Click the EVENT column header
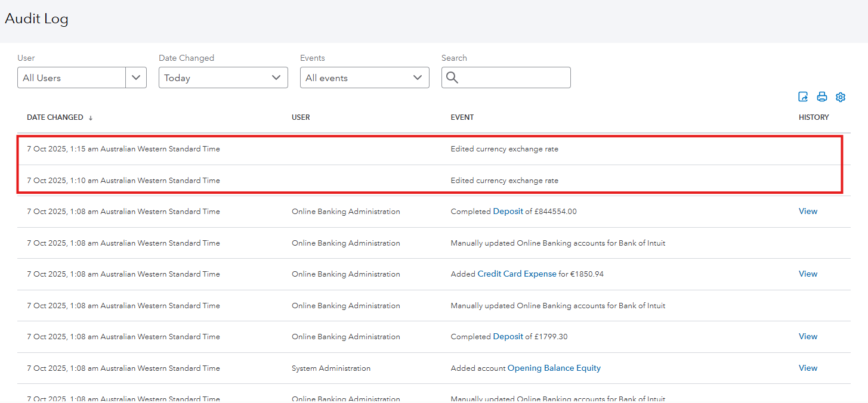The height and width of the screenshot is (403, 868). (x=462, y=117)
